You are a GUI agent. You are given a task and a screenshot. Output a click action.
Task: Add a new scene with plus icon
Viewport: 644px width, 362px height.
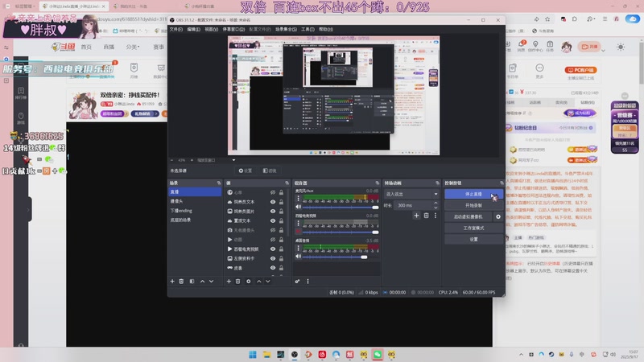click(172, 281)
